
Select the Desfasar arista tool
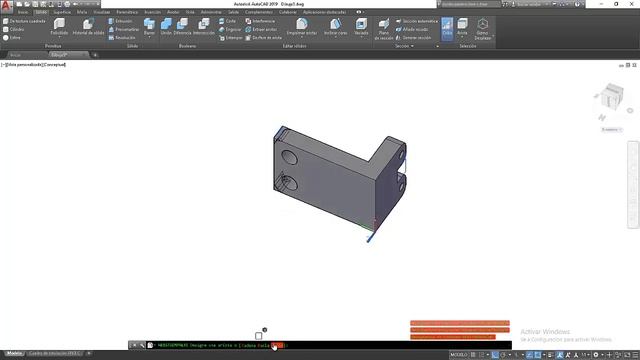coord(264,38)
